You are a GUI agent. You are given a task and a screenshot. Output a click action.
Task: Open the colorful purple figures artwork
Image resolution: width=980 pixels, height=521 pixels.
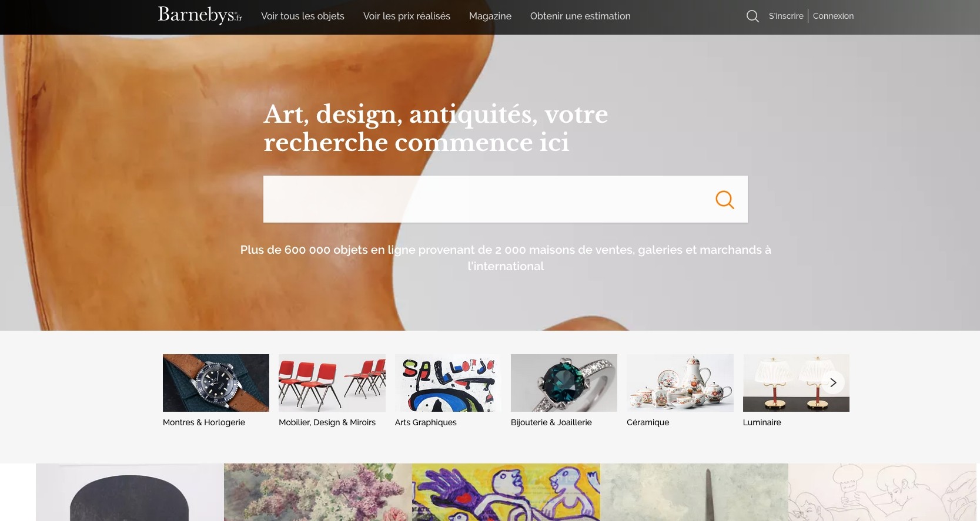point(506,492)
